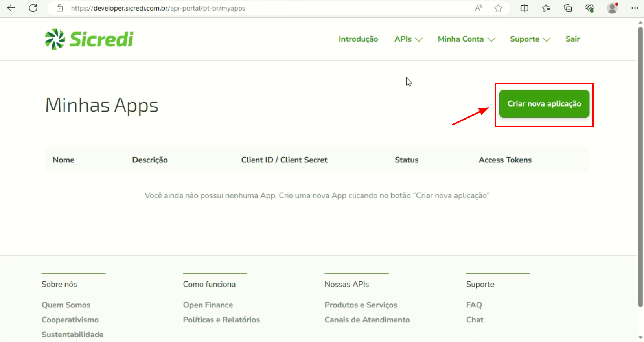Screen dimensions: 644x342
Task: Open browser settings ellipsis menu
Action: (x=635, y=8)
